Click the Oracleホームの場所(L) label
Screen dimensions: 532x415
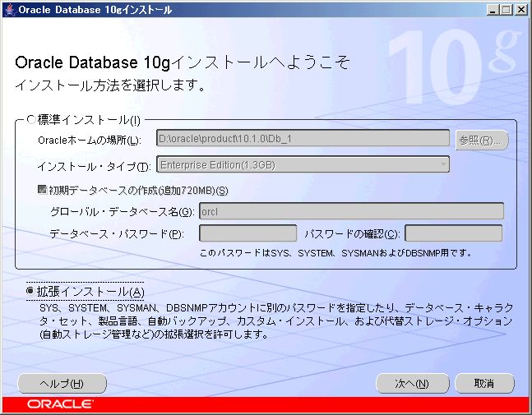tap(90, 140)
